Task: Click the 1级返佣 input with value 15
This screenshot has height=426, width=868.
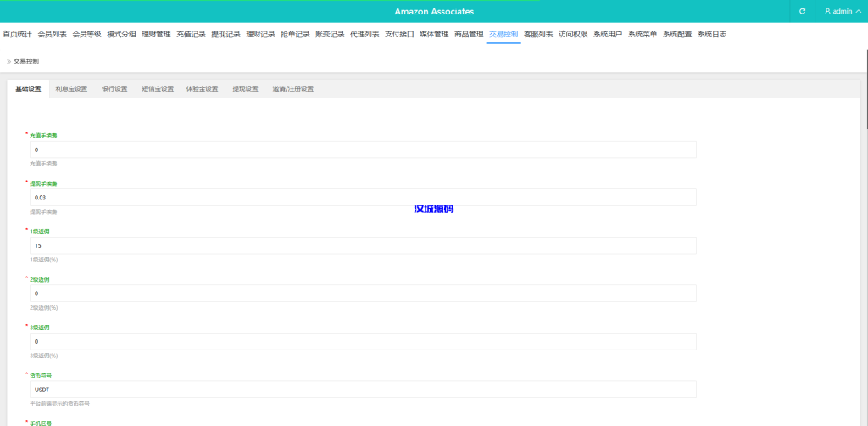Action: pyautogui.click(x=362, y=245)
